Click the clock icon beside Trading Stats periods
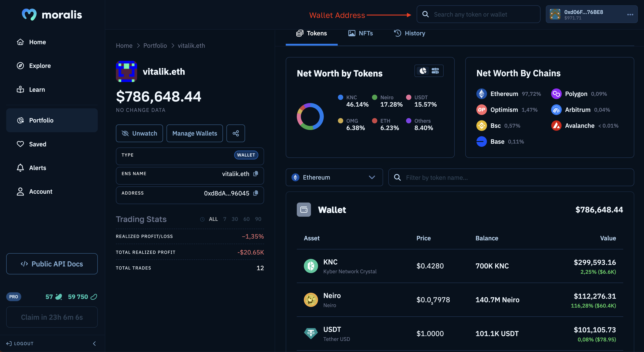This screenshot has height=352, width=644. point(202,219)
